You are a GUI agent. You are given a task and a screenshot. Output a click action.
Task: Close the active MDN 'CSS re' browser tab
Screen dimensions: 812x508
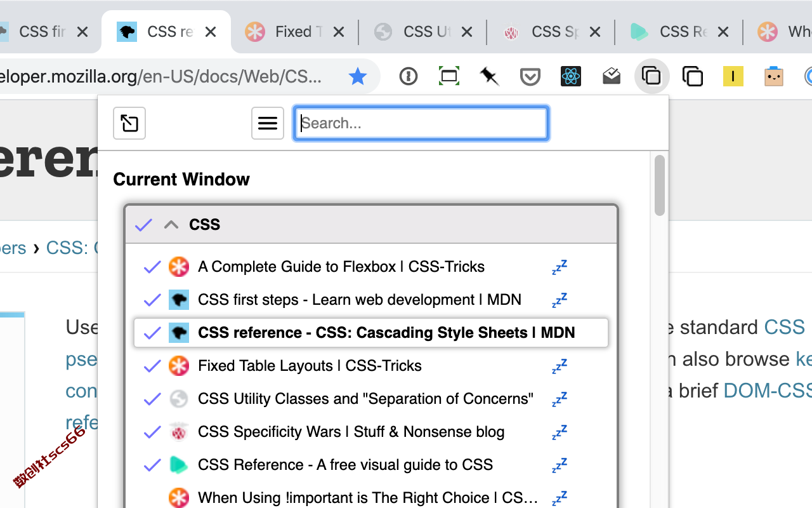tap(211, 32)
